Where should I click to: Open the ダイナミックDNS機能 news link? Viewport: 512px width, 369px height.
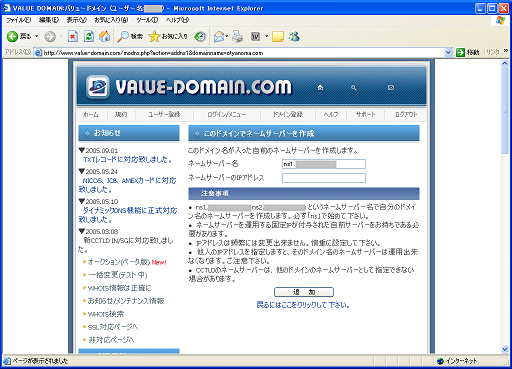(x=128, y=215)
